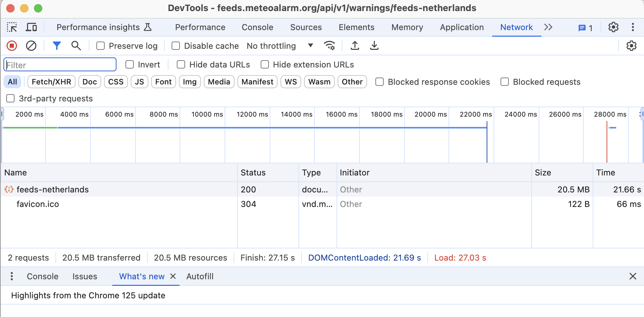Click the red Load marker in timeline
Image resolution: width=644 pixels, height=317 pixels.
point(607,142)
